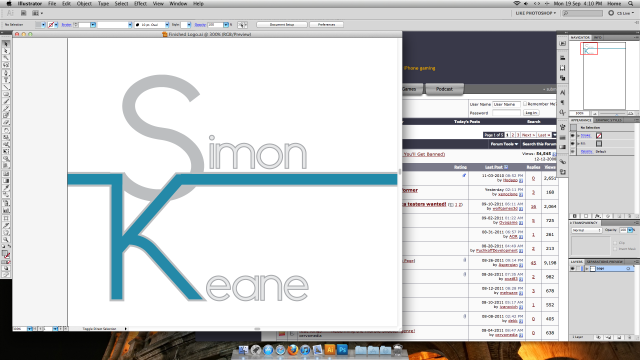The height and width of the screenshot is (360, 640).
Task: Toggle Stroke visibility eye in Appearance panel
Action: coord(573,136)
